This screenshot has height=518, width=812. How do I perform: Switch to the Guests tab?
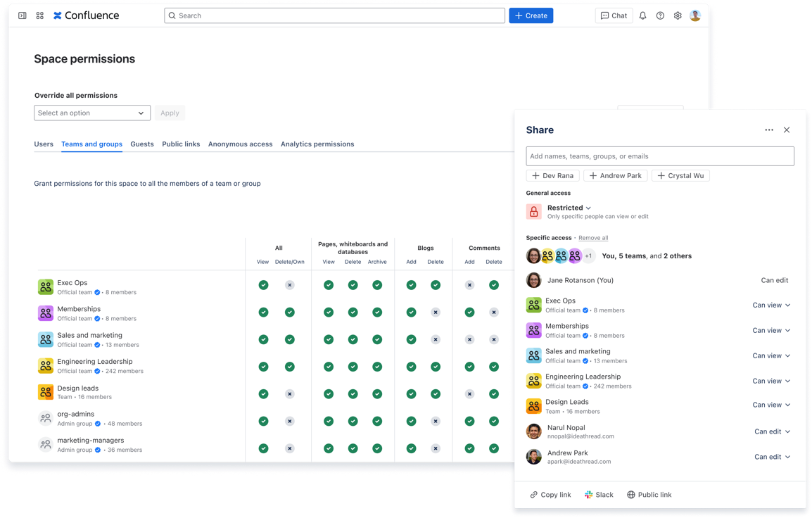[142, 144]
